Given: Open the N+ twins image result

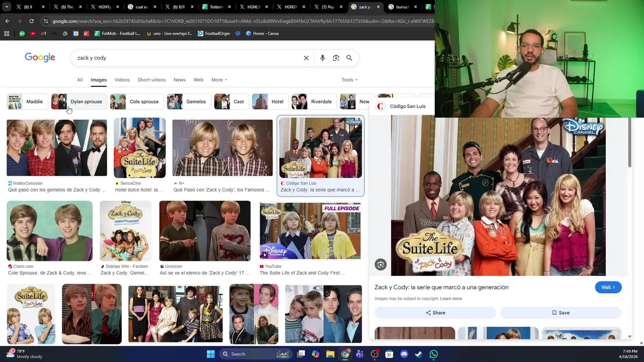Looking at the screenshot, I should pyautogui.click(x=222, y=148).
